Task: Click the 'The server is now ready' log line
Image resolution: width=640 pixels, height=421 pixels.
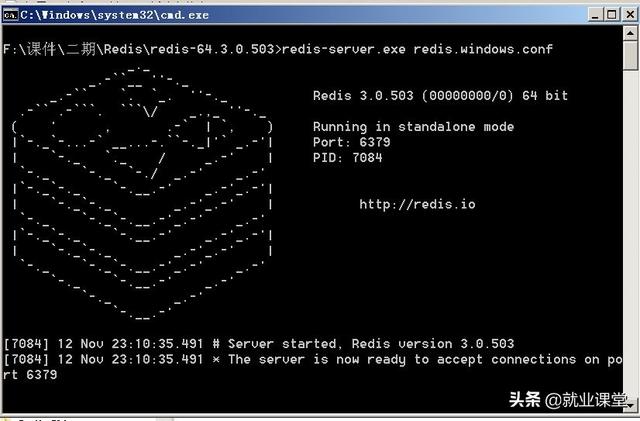Action: 313,359
